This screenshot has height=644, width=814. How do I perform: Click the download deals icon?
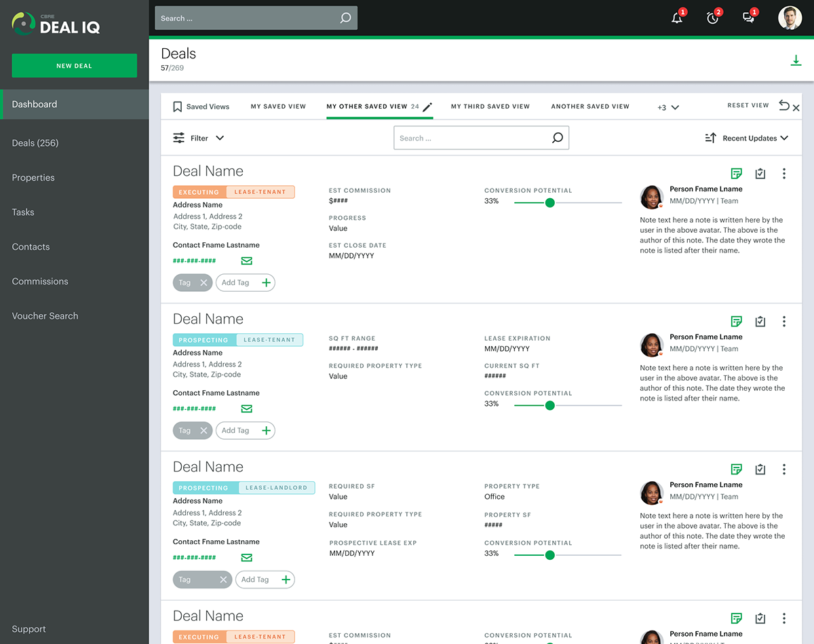click(796, 61)
